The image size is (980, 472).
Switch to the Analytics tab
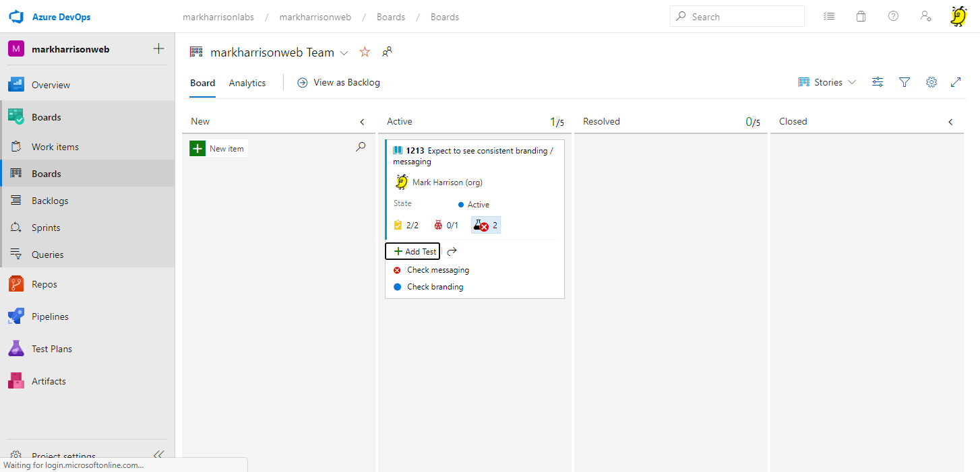[247, 83]
